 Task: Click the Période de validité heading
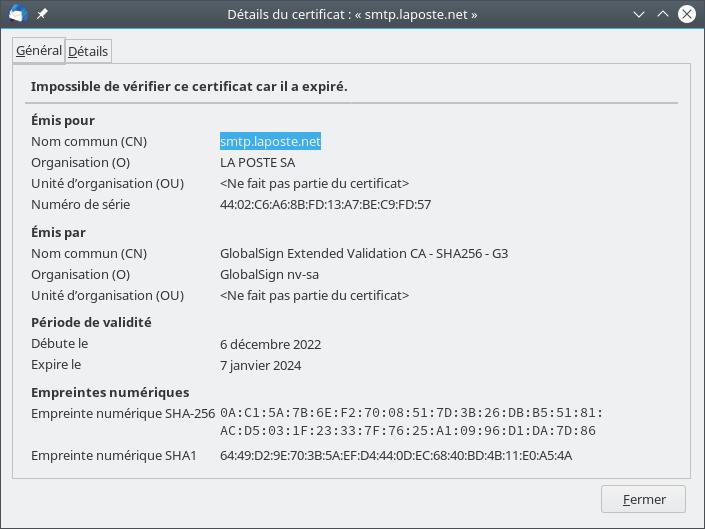pyautogui.click(x=91, y=322)
